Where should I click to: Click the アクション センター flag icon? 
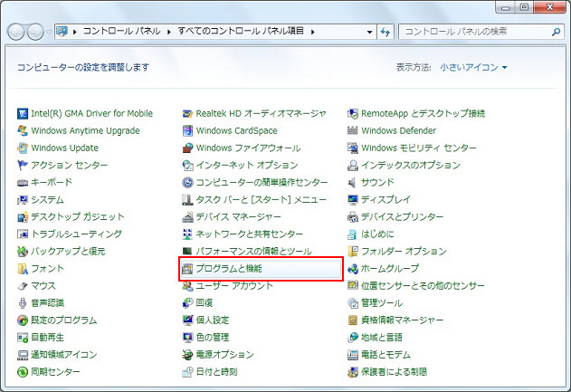coord(23,165)
